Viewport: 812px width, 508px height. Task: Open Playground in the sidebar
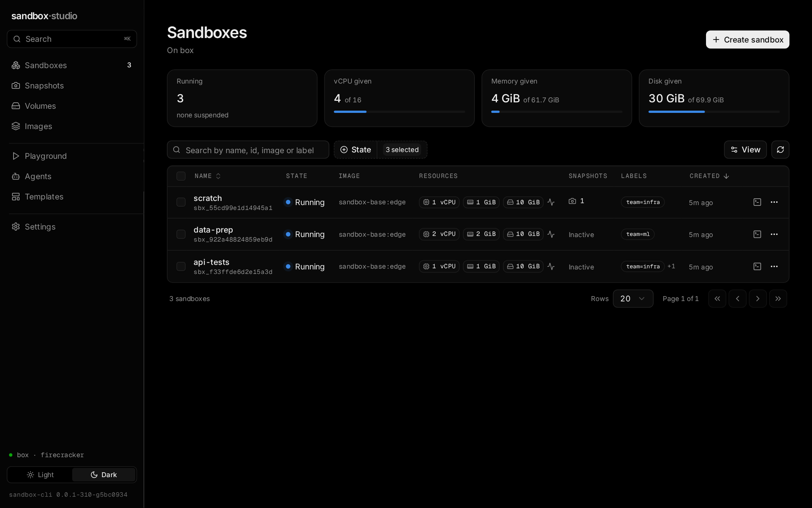click(71, 156)
